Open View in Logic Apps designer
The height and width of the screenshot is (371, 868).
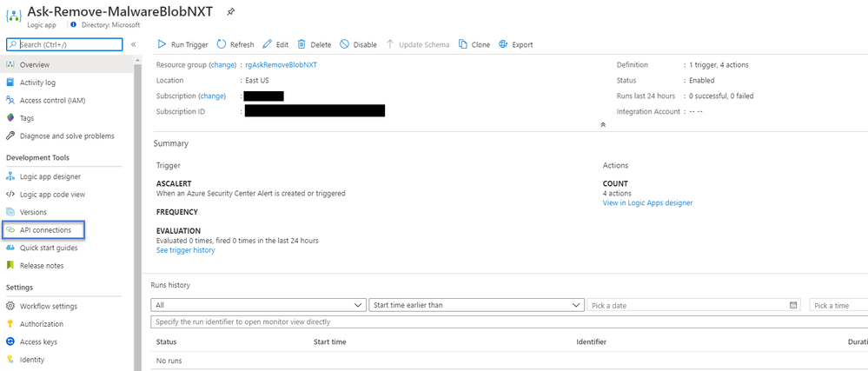647,202
